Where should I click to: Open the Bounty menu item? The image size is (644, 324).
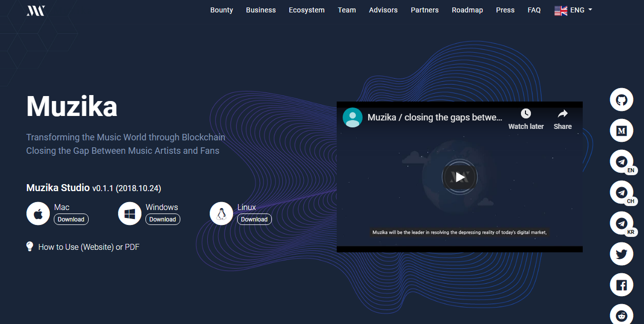point(221,10)
